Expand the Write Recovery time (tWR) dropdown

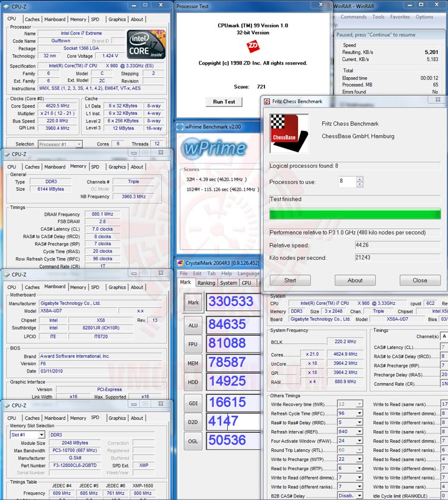[x=360, y=404]
